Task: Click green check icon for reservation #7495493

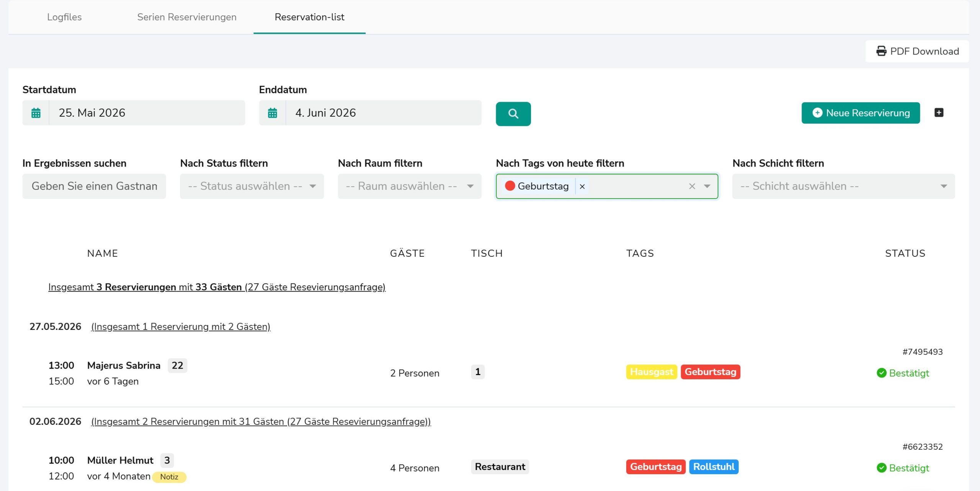Action: pyautogui.click(x=881, y=373)
